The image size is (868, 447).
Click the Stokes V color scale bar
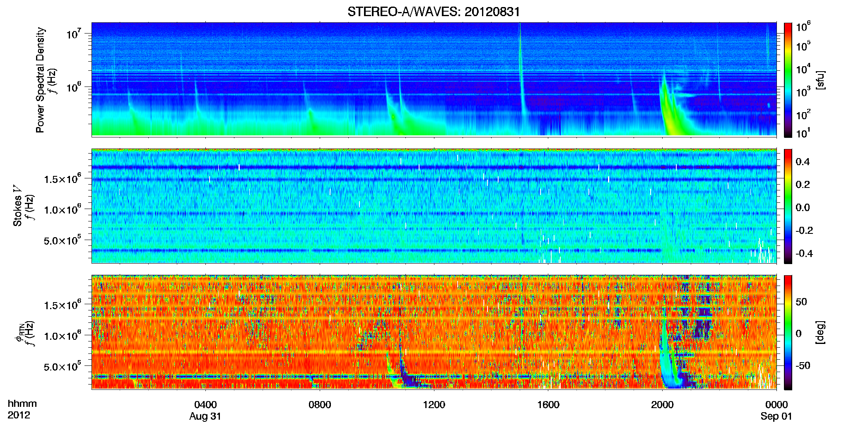(x=788, y=206)
